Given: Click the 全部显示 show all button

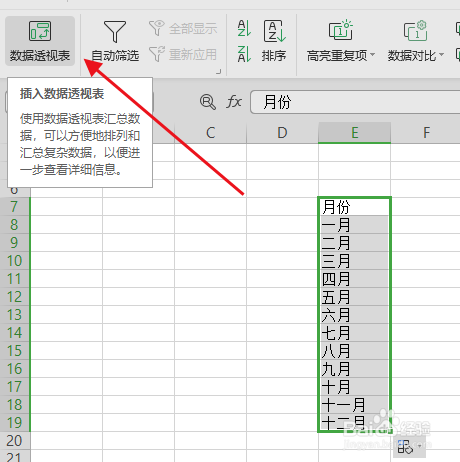Looking at the screenshot, I should pos(183,28).
